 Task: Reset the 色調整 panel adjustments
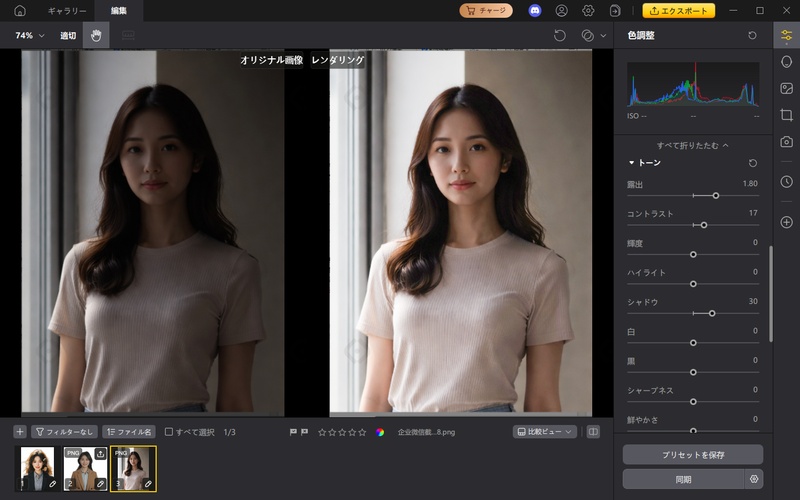click(752, 35)
